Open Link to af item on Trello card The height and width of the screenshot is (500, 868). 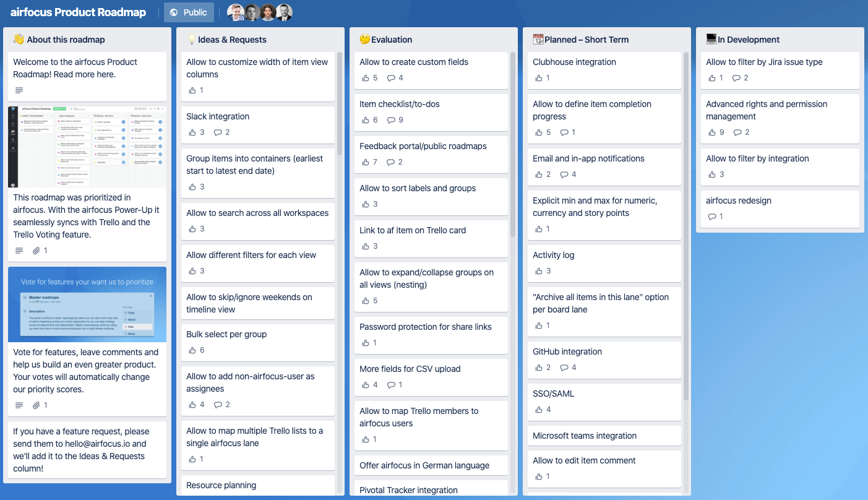click(431, 238)
